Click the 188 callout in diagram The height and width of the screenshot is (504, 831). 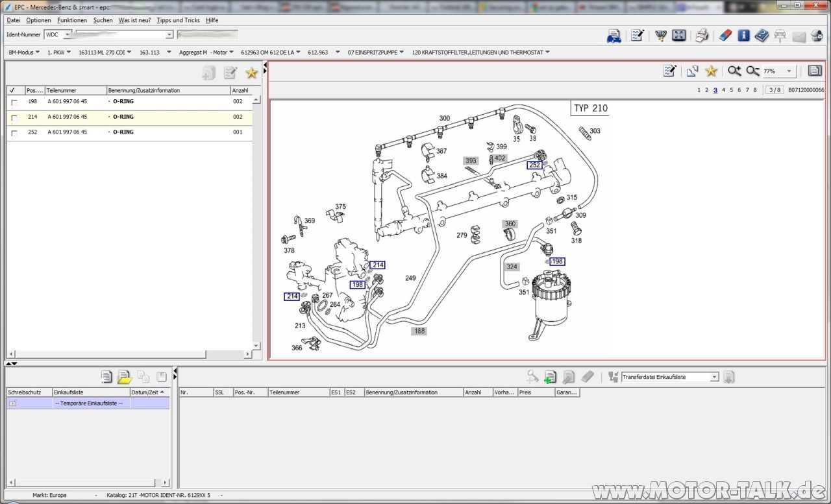(x=419, y=331)
